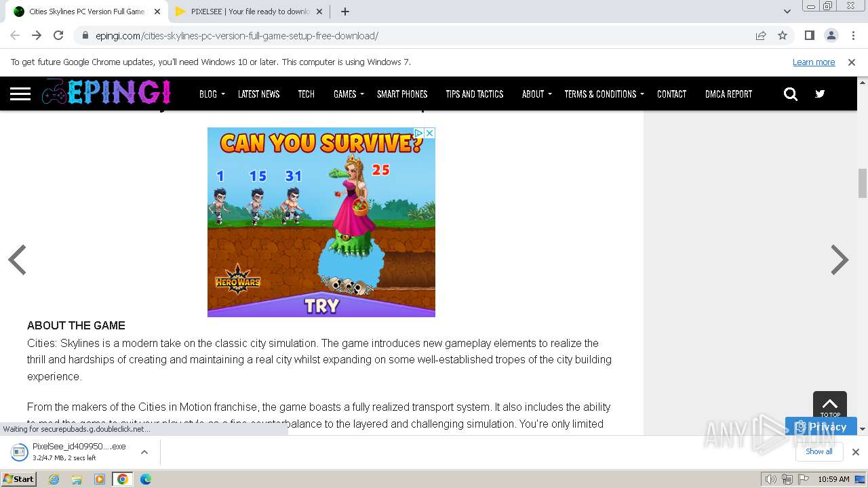Click the TRY button in Hero Wars ad
This screenshot has width=868, height=488.
coord(321,306)
